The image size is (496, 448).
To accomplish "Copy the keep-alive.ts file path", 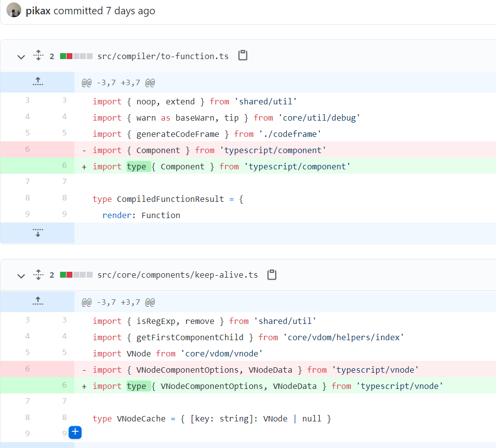I will pyautogui.click(x=271, y=275).
